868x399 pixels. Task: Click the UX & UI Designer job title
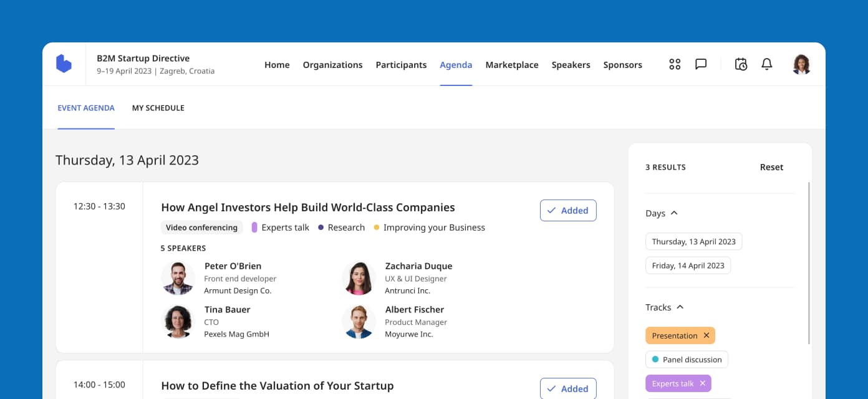416,279
